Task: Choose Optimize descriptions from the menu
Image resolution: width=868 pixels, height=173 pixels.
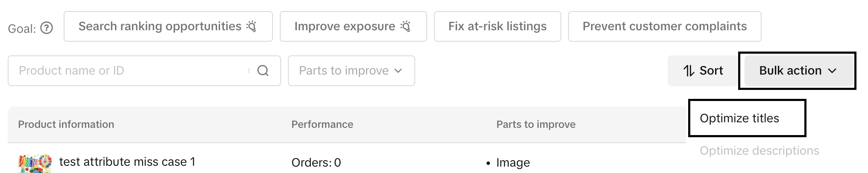Action: coord(759,150)
